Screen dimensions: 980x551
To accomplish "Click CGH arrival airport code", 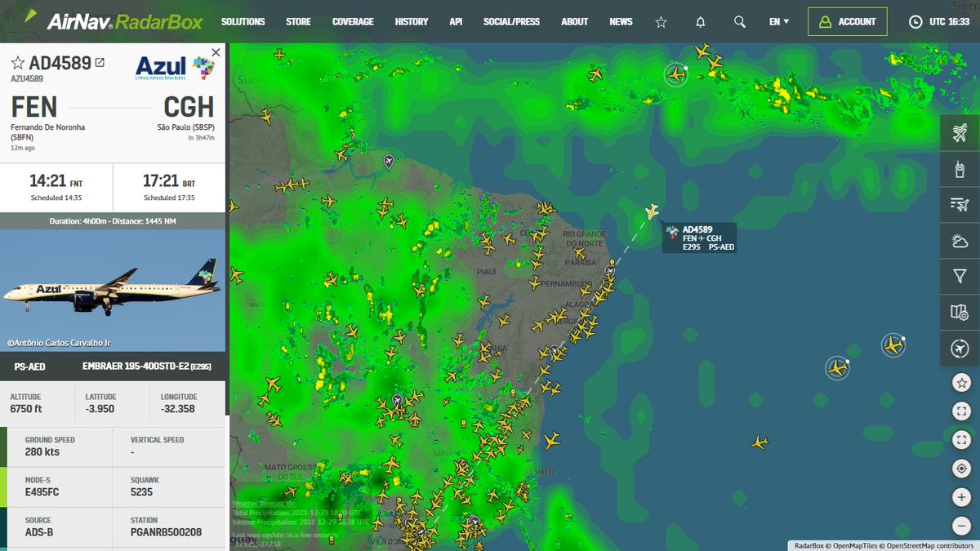I will coord(189,107).
